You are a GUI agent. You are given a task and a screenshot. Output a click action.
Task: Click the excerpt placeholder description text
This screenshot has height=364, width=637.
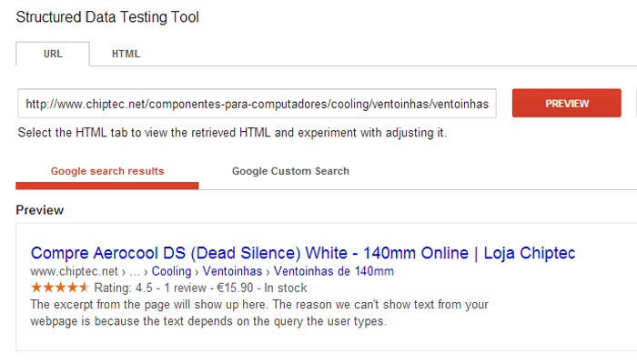[x=259, y=313]
